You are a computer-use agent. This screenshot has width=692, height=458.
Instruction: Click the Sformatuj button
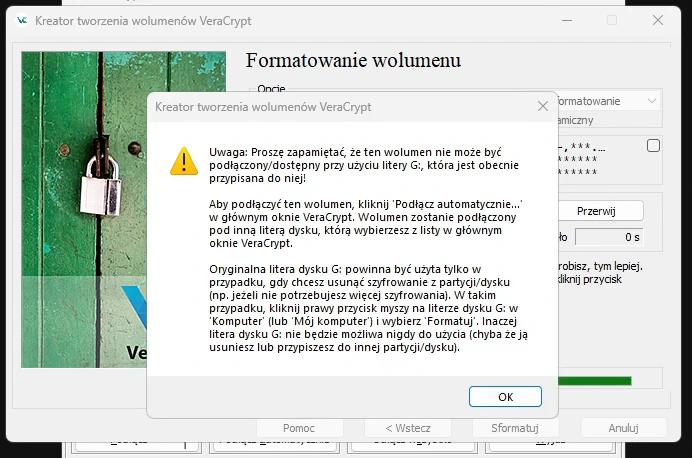coord(515,428)
